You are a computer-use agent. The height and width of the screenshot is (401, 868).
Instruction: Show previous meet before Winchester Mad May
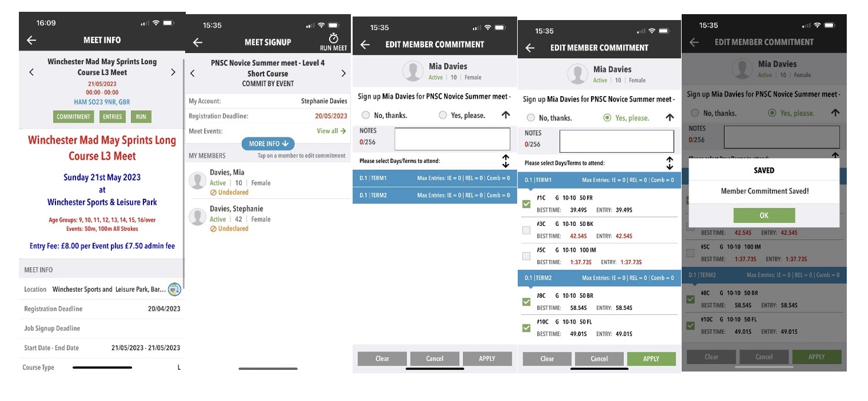click(x=31, y=73)
